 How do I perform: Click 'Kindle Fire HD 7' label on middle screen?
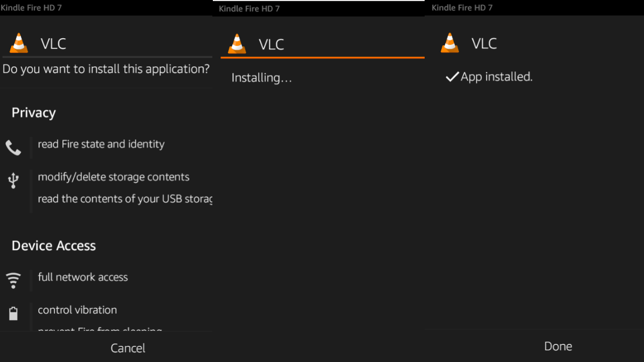click(x=249, y=9)
